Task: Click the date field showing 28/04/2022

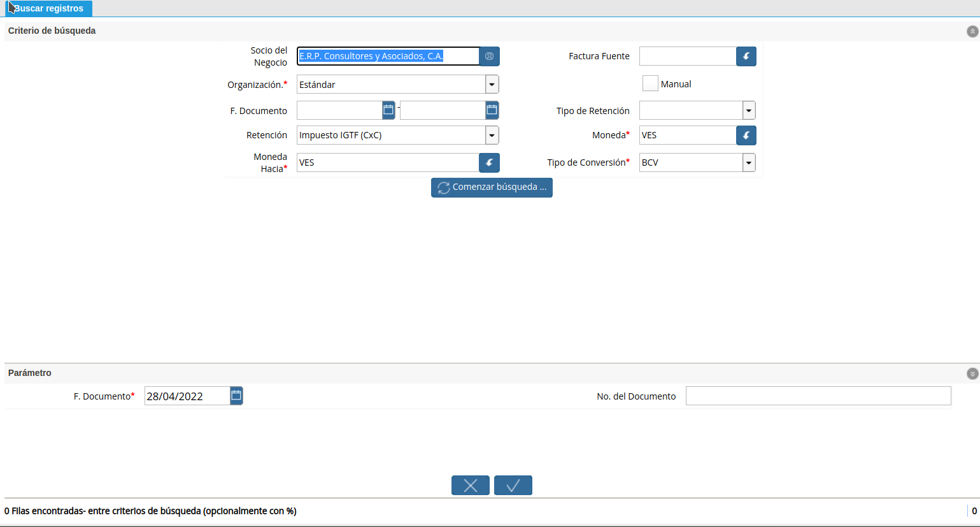Action: [187, 396]
